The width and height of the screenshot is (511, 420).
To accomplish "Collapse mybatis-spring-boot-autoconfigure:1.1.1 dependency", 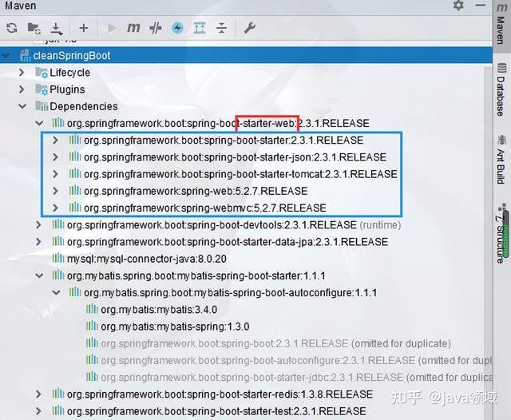I will 56,292.
